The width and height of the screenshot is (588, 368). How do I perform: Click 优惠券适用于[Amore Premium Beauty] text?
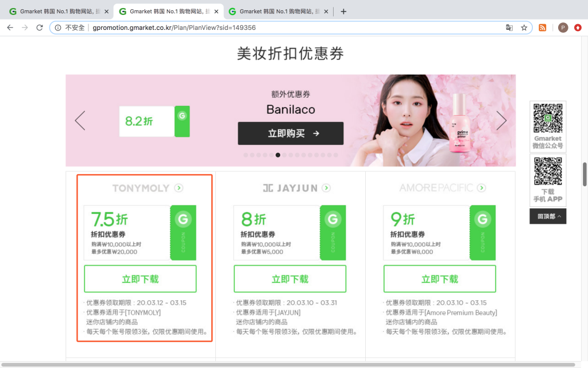442,312
